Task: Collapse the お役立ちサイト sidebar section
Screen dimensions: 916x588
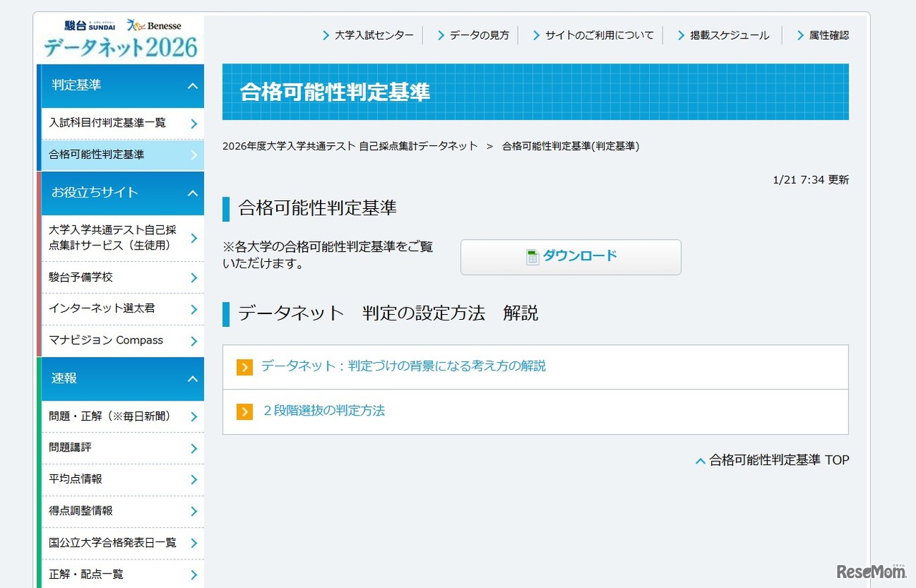Action: (x=192, y=193)
